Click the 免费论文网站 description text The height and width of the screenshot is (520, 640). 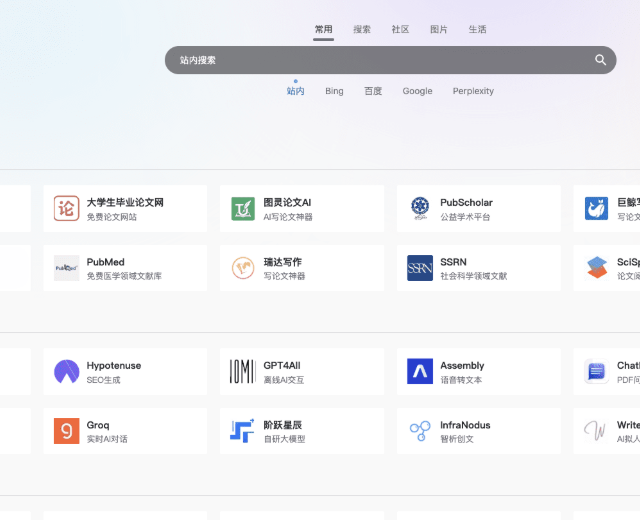[111, 217]
